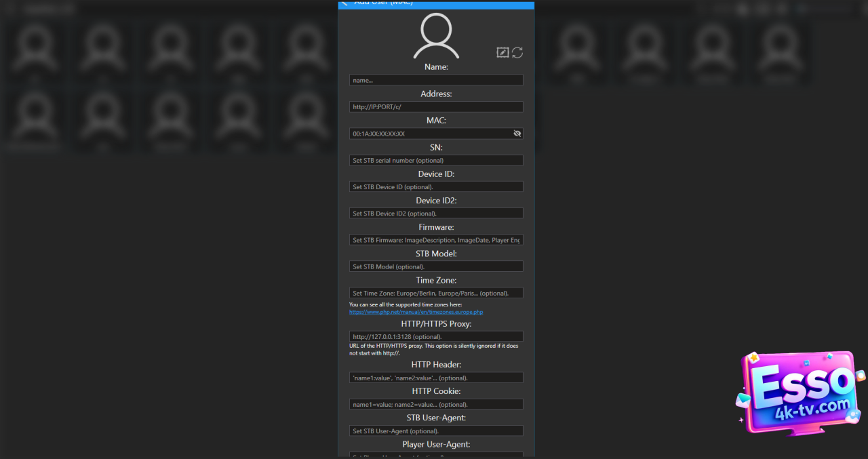Click the back arrow in the Add User header
868x459 pixels.
(344, 3)
